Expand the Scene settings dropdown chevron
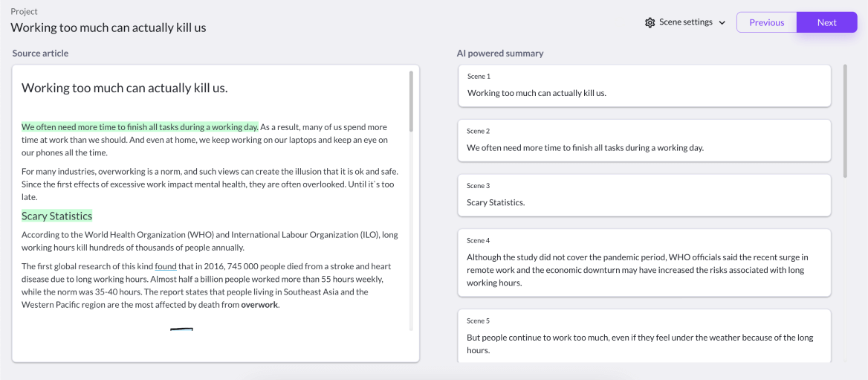The height and width of the screenshot is (380, 868). (x=722, y=23)
